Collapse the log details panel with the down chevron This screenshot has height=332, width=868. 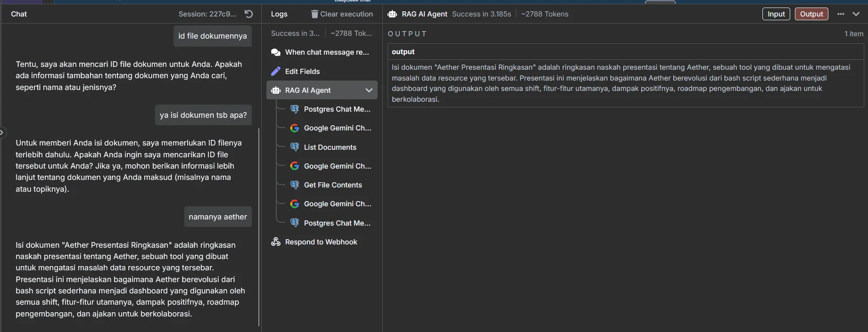coord(856,14)
